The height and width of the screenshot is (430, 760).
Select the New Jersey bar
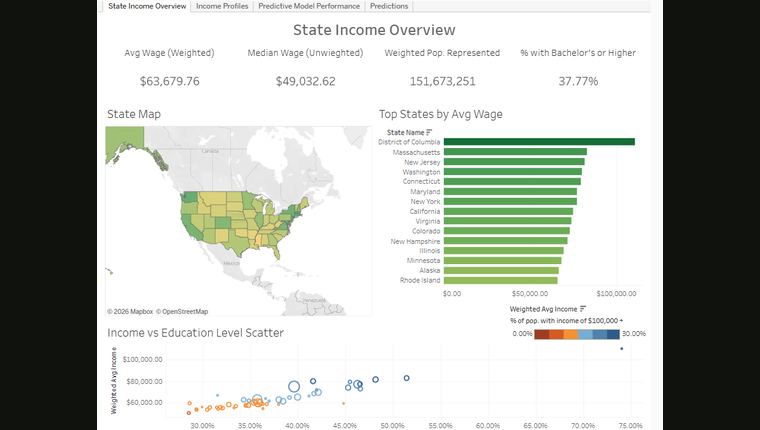(514, 162)
